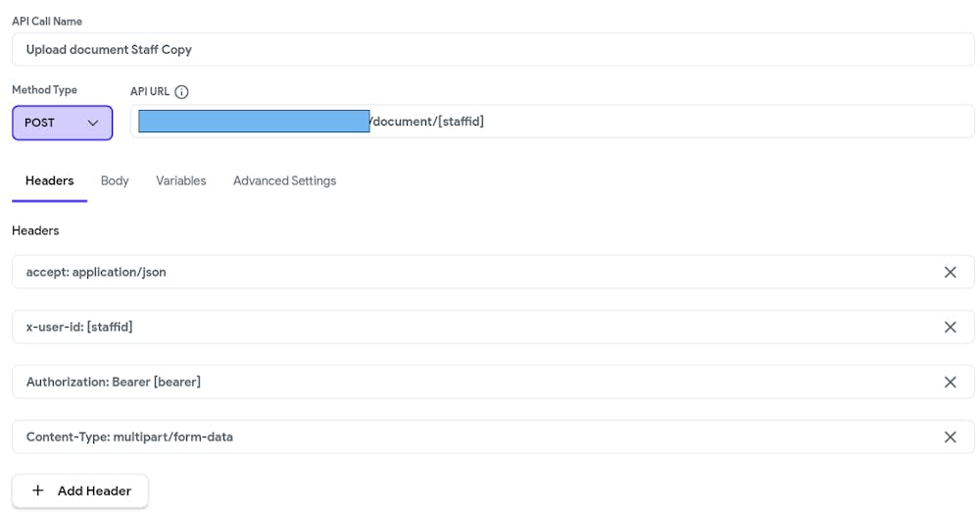Image resolution: width=980 pixels, height=514 pixels.
Task: Edit the Authorization Bearer header field
Action: pyautogui.click(x=470, y=383)
